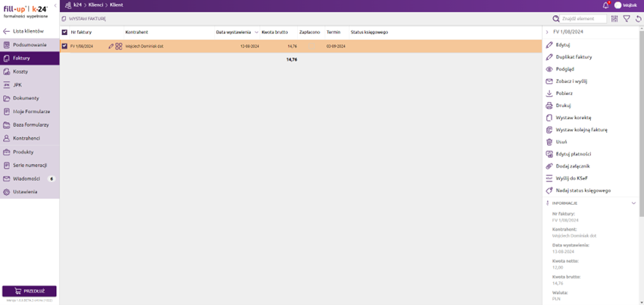The width and height of the screenshot is (644, 305).
Task: Sort by the Status księgowego column header
Action: pyautogui.click(x=369, y=32)
